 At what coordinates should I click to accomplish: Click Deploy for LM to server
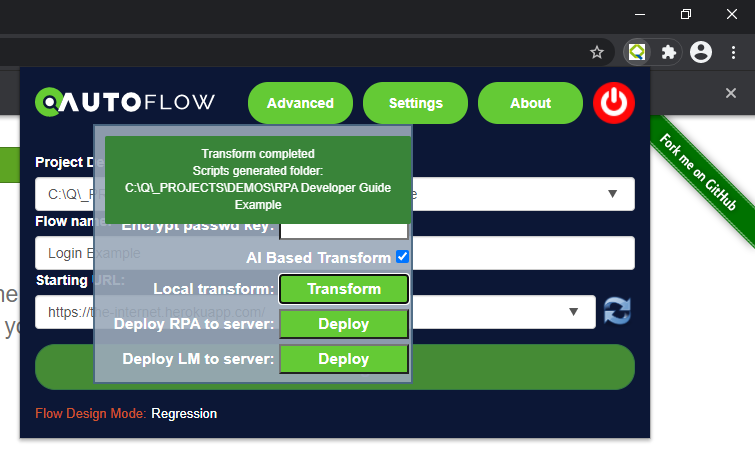click(x=344, y=359)
